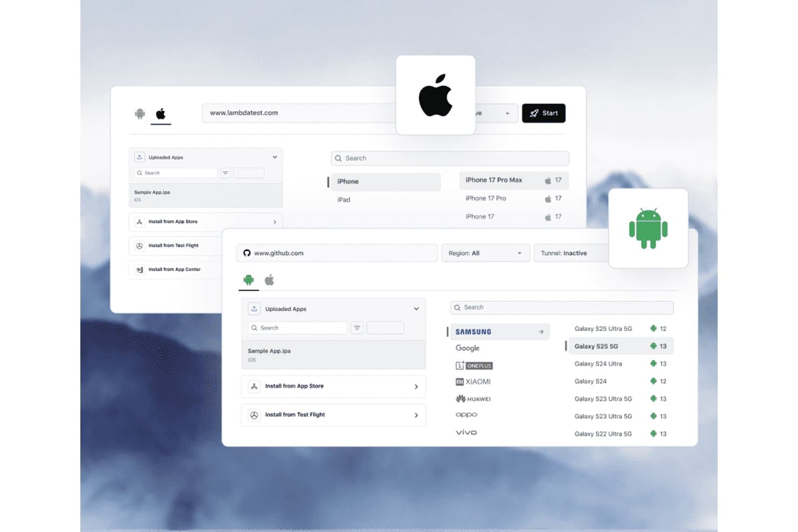Select iPhone device category
798x532 pixels.
tap(385, 182)
